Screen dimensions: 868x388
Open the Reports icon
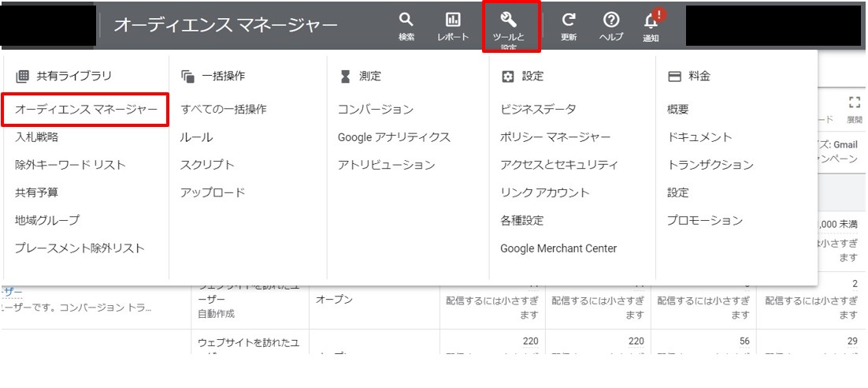tap(453, 21)
